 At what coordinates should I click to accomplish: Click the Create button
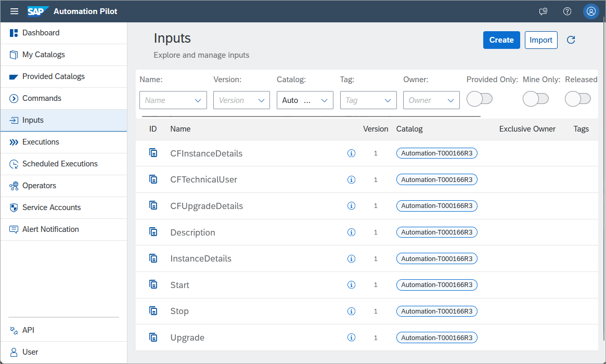tap(501, 40)
